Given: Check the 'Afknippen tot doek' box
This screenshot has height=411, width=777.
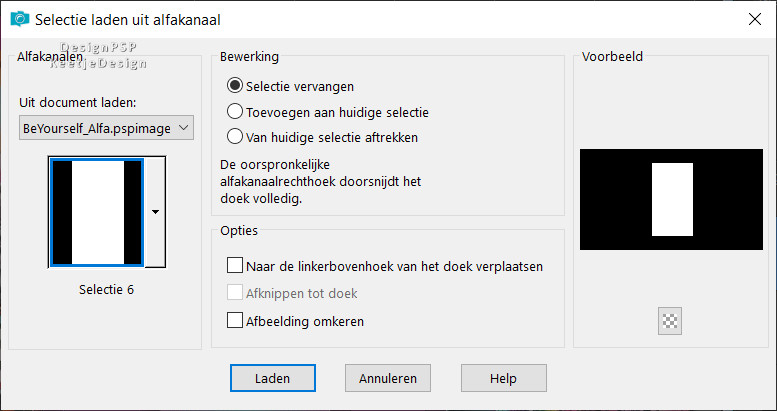Looking at the screenshot, I should pyautogui.click(x=235, y=294).
